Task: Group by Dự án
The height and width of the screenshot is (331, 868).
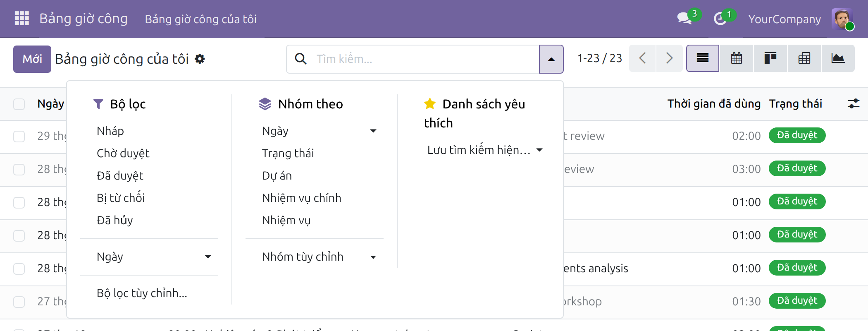Action: point(277,175)
